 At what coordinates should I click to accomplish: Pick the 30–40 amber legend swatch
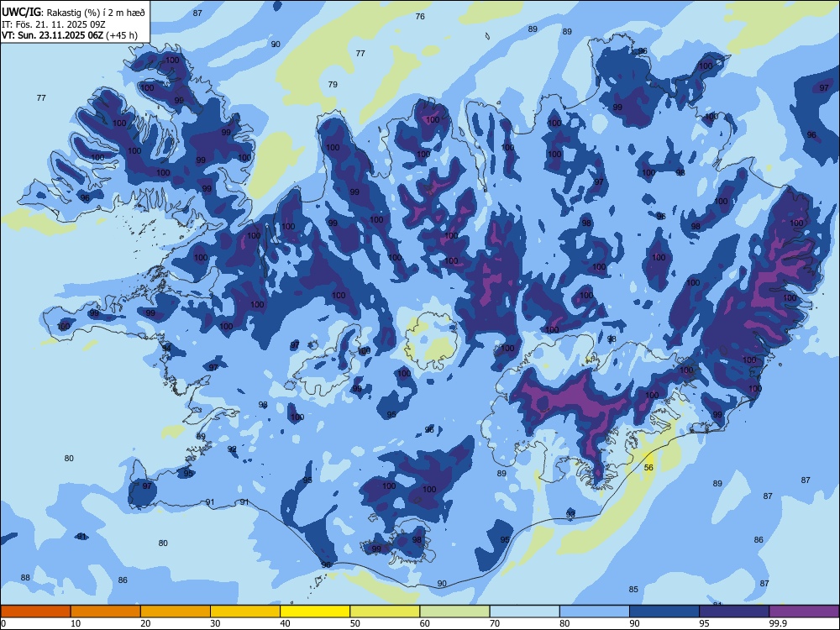pyautogui.click(x=245, y=612)
